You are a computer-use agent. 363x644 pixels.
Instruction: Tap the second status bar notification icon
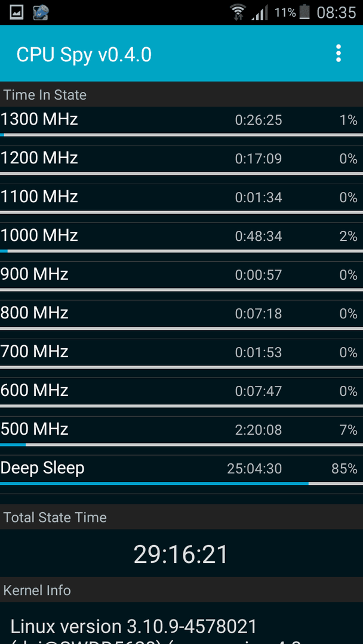click(41, 13)
